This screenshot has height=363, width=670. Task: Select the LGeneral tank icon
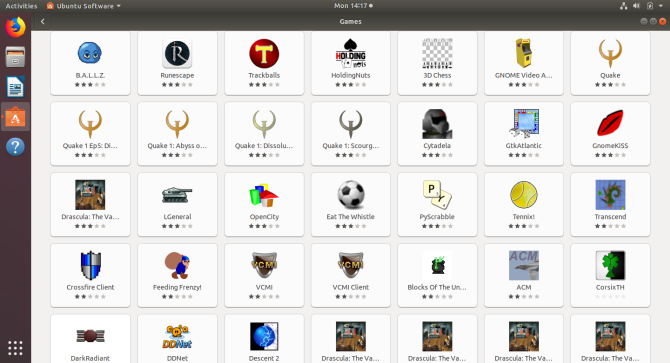[177, 195]
